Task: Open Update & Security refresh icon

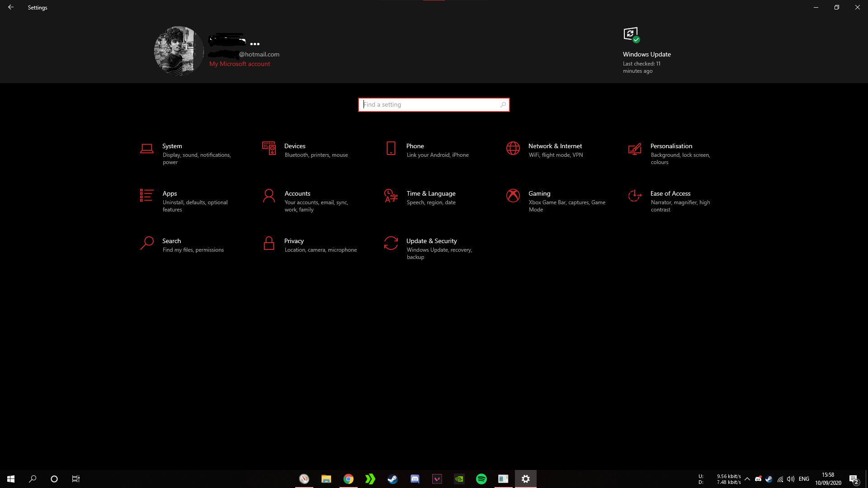Action: pyautogui.click(x=391, y=243)
